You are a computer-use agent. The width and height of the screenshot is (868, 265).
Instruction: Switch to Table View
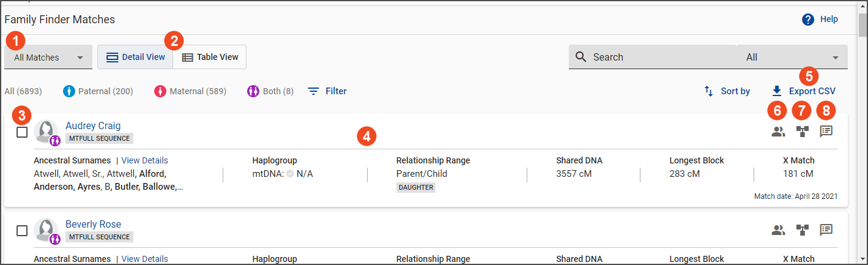210,58
